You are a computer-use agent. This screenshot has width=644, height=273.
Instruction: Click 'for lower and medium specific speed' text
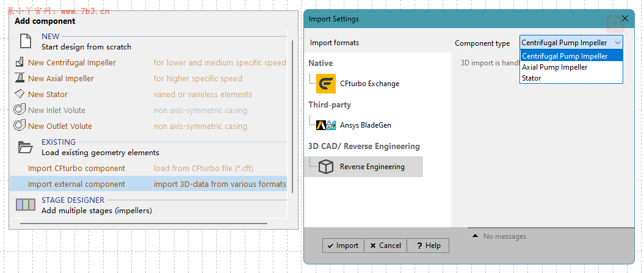tap(220, 62)
